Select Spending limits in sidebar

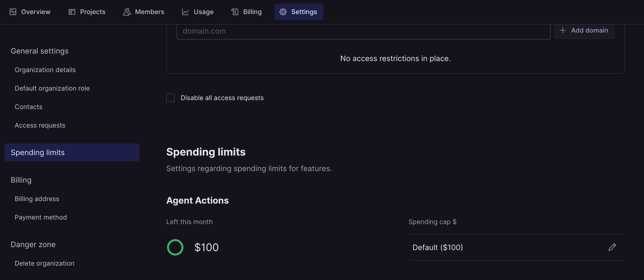point(72,152)
